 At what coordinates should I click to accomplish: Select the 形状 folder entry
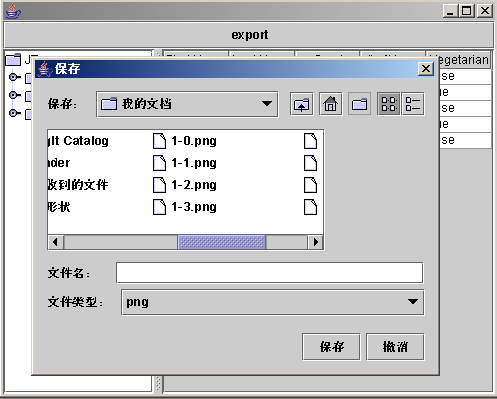[59, 207]
